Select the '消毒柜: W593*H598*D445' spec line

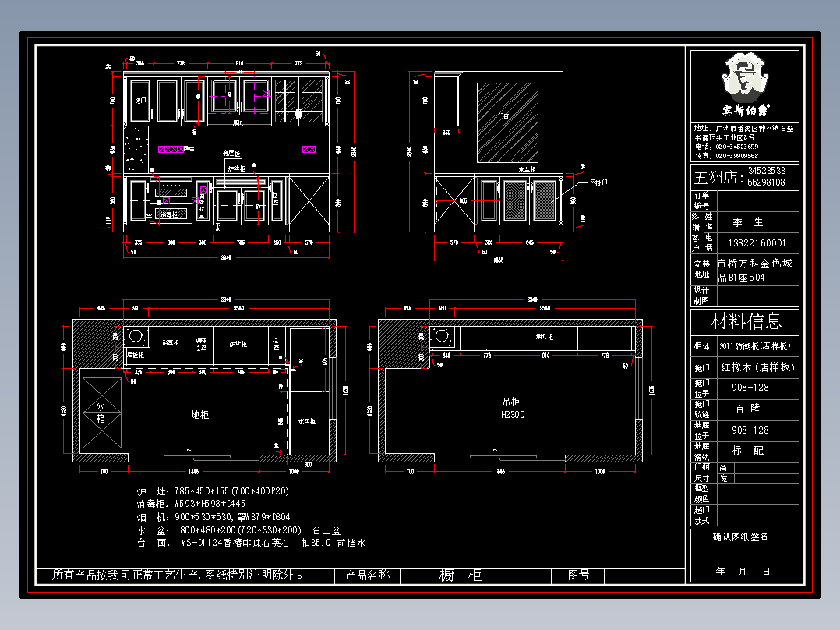(191, 504)
